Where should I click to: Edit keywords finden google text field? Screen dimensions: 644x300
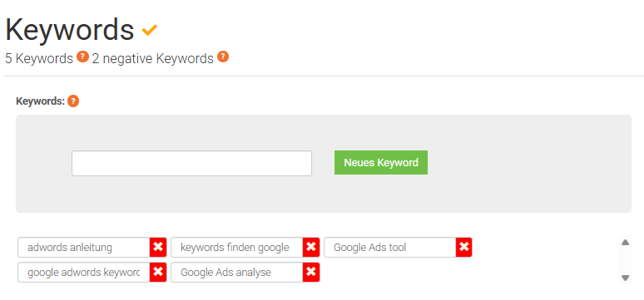[x=237, y=248]
